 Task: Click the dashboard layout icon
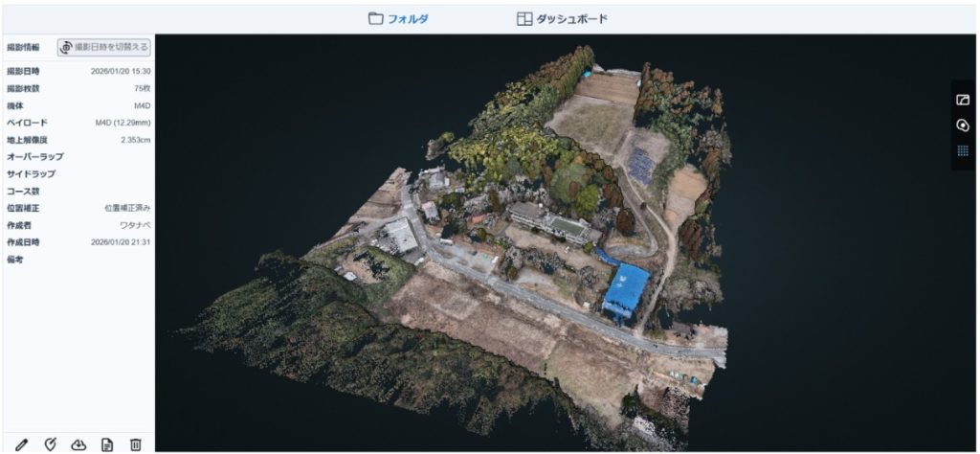(523, 18)
